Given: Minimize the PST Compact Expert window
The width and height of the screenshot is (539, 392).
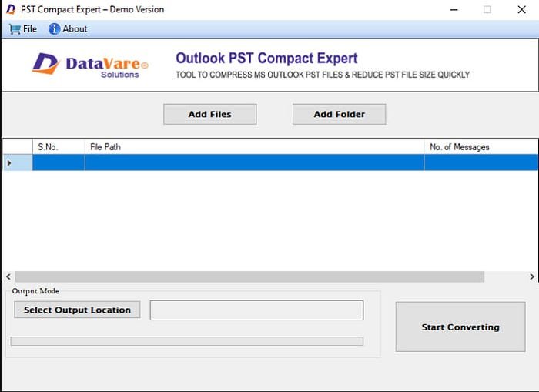Looking at the screenshot, I should (x=454, y=10).
